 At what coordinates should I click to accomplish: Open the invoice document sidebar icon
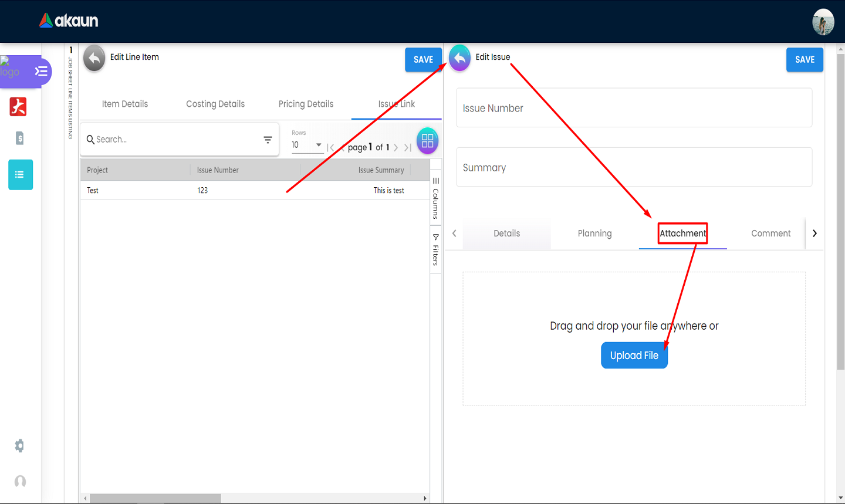click(x=19, y=138)
